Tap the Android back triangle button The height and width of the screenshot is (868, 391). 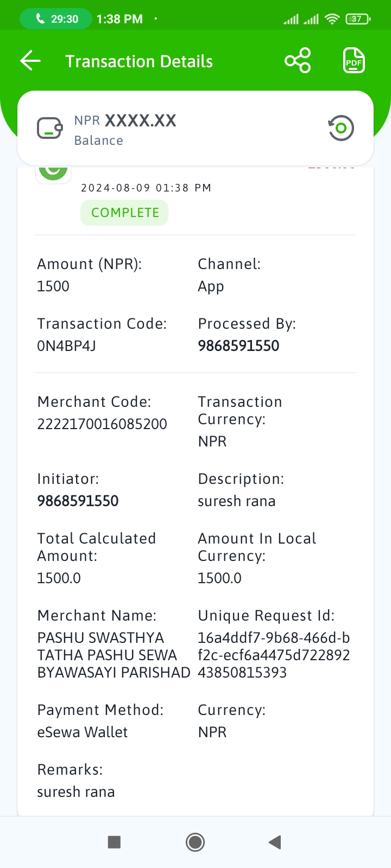pos(275,842)
